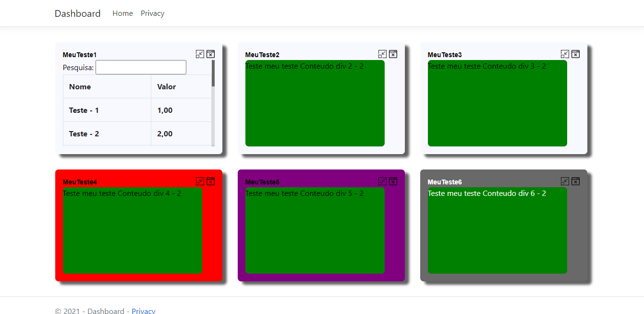This screenshot has height=314, width=644.
Task: Collapse the MeuTeste1 panel with its minimize icon
Action: coord(200,54)
